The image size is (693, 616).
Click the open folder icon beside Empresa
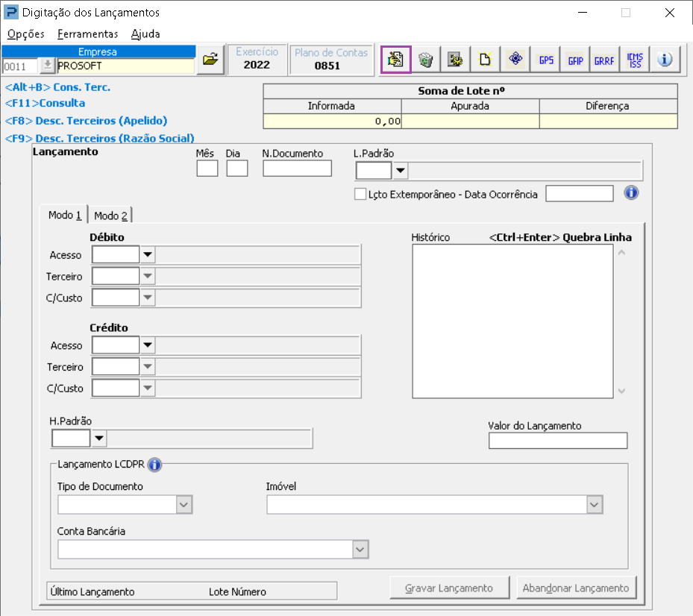click(210, 60)
